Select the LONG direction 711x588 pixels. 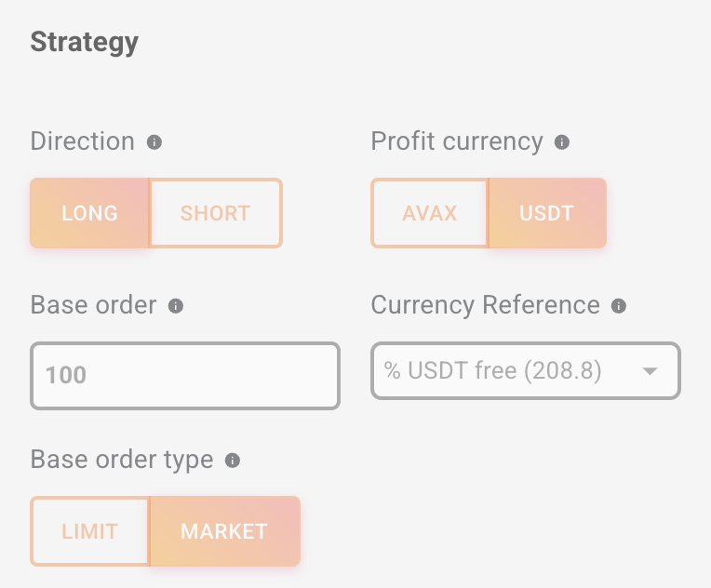click(89, 213)
